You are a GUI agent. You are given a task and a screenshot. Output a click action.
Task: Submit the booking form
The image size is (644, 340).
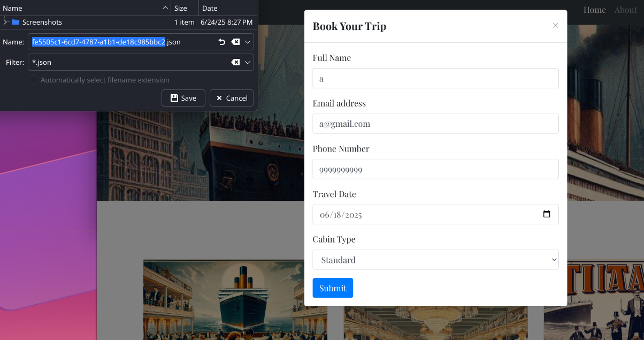(333, 288)
